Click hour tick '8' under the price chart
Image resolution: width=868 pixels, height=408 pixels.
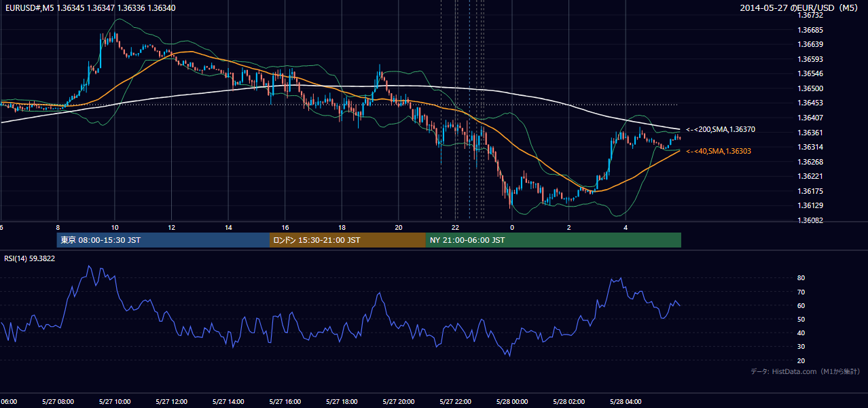[x=58, y=228]
